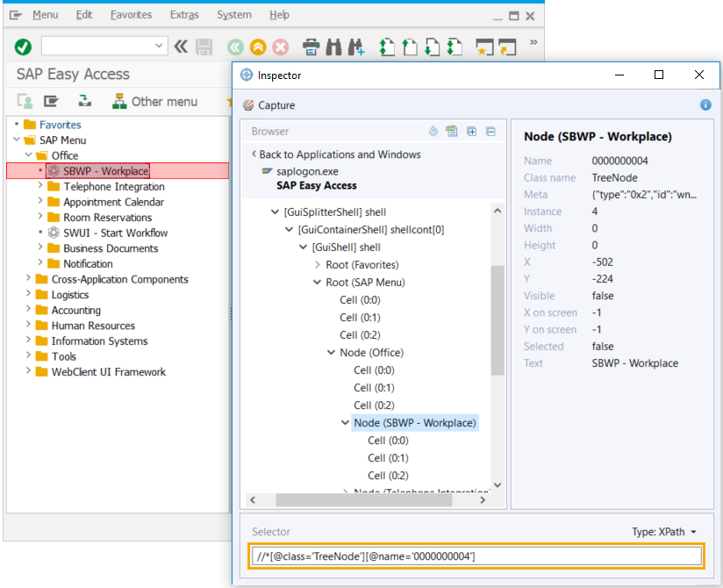Viewport: 723px width, 588px height.
Task: Open the Type: XPath selector dropdown
Action: pos(664,532)
